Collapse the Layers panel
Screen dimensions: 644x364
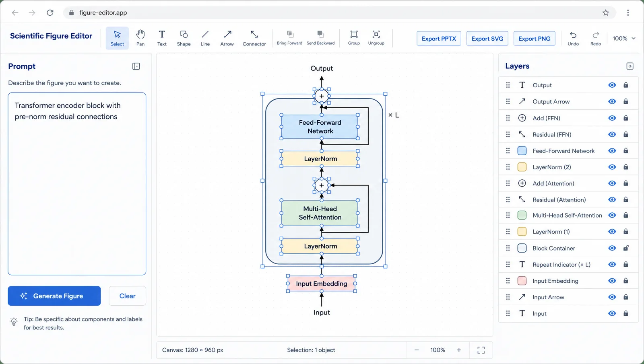tap(630, 66)
